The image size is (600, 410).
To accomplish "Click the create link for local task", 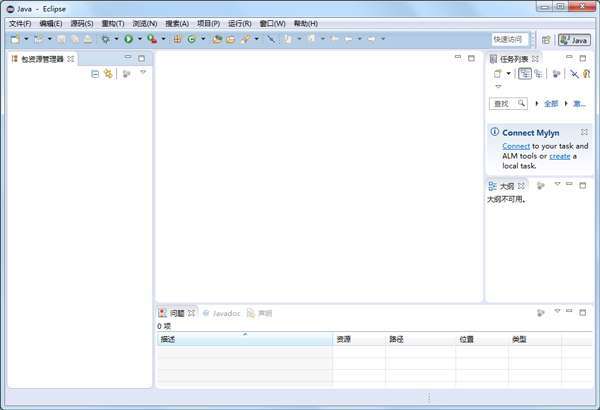I will tap(559, 156).
